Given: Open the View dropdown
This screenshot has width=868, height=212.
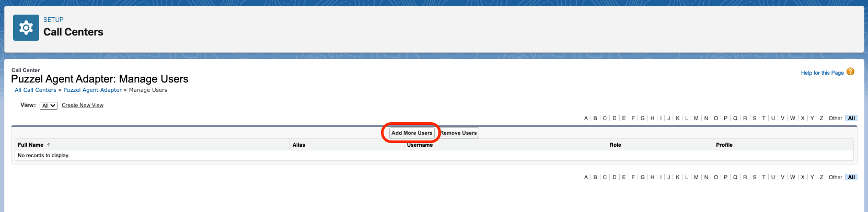Looking at the screenshot, I should click(x=49, y=105).
